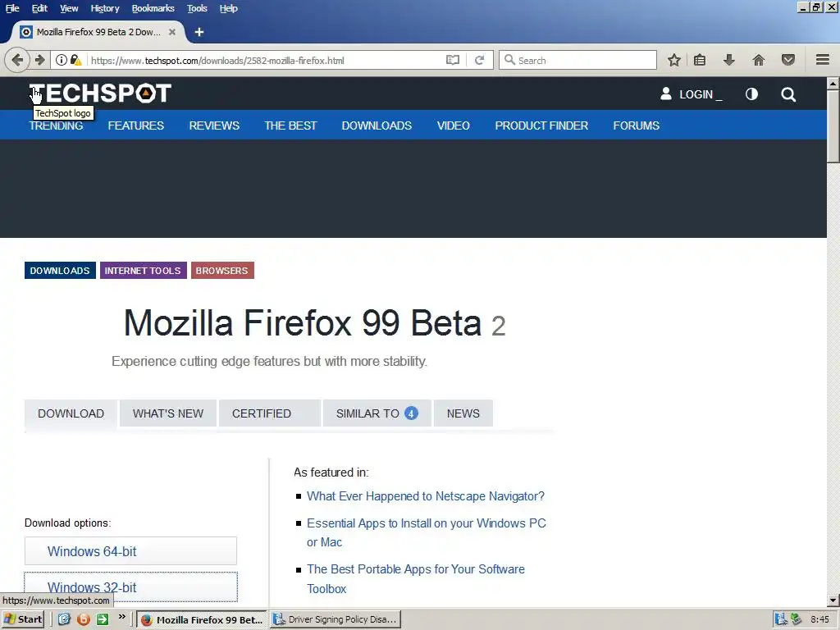Show bookmarks list icon in toolbar
The width and height of the screenshot is (840, 630).
(700, 60)
